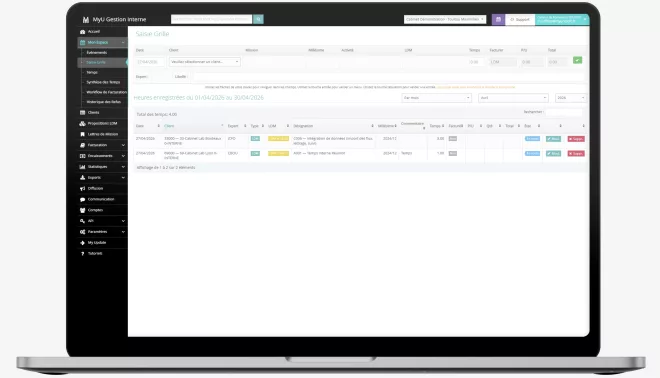Click the Mon Espace calendar icon
660x378 pixels.
coord(82,43)
